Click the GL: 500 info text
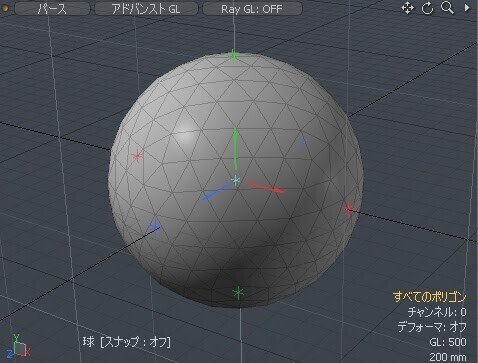The width and height of the screenshot is (478, 363). (x=448, y=342)
